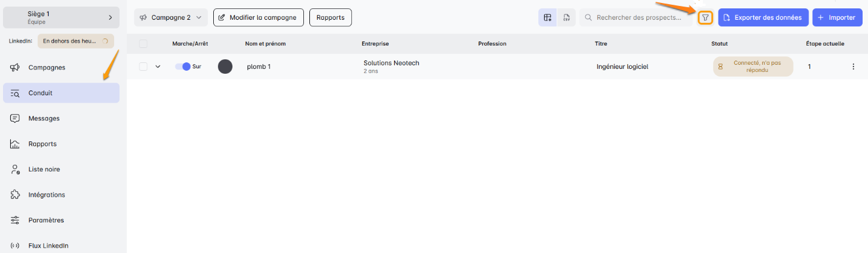Viewport: 868px width, 253px height.
Task: Click the plomb 1 avatar circle
Action: tap(225, 67)
